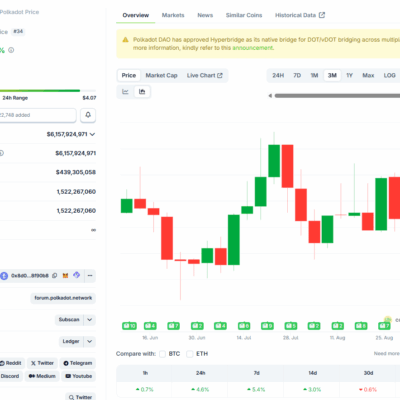The height and width of the screenshot is (400, 400).
Task: Click the $4.07 range high value
Action: 89,98
